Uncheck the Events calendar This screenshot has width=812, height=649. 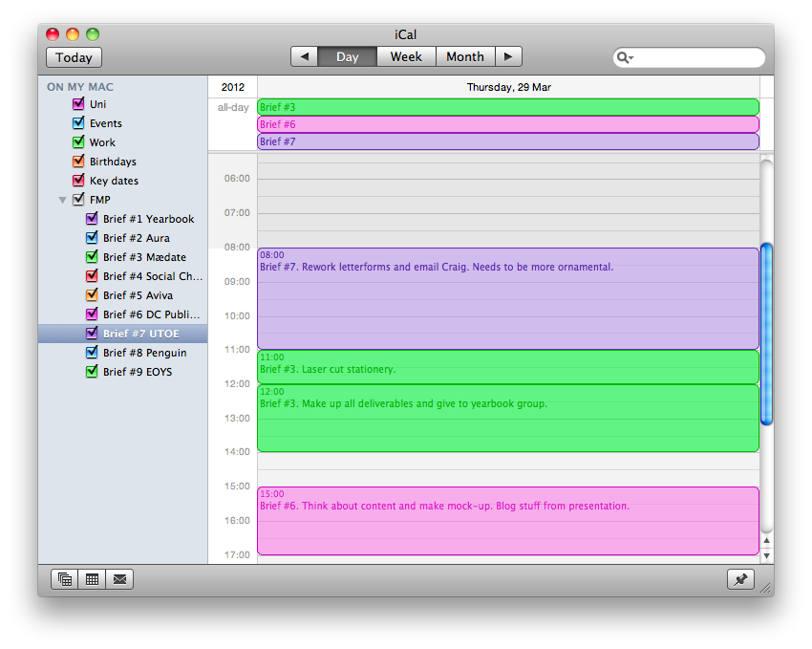[78, 122]
